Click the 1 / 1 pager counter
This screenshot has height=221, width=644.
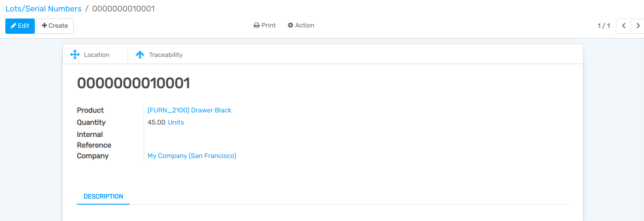tap(603, 26)
